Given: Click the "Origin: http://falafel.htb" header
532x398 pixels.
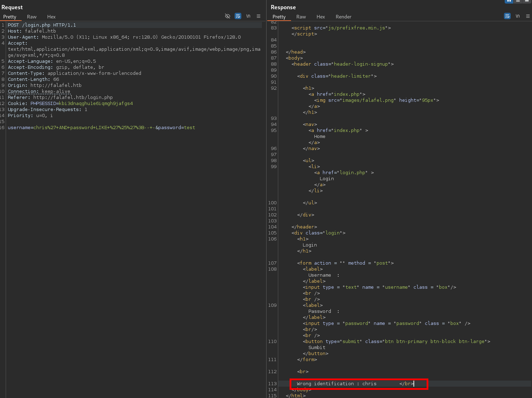Looking at the screenshot, I should [x=45, y=85].
